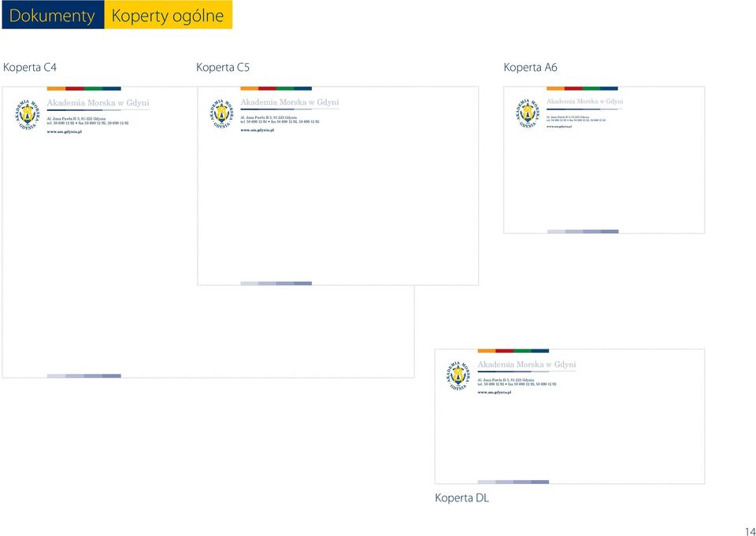Click the "Koperta C4" label
756x536 pixels.
[x=30, y=68]
